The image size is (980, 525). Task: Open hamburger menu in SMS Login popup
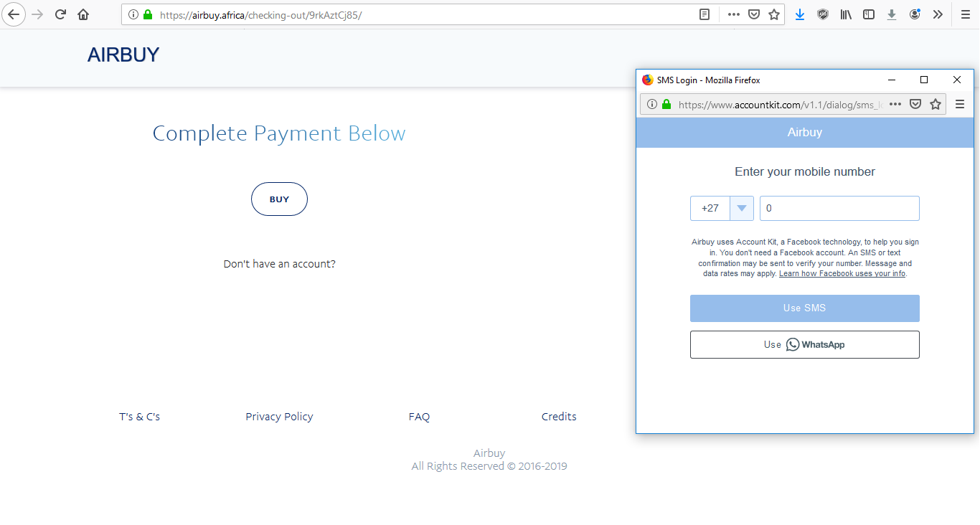coord(960,105)
